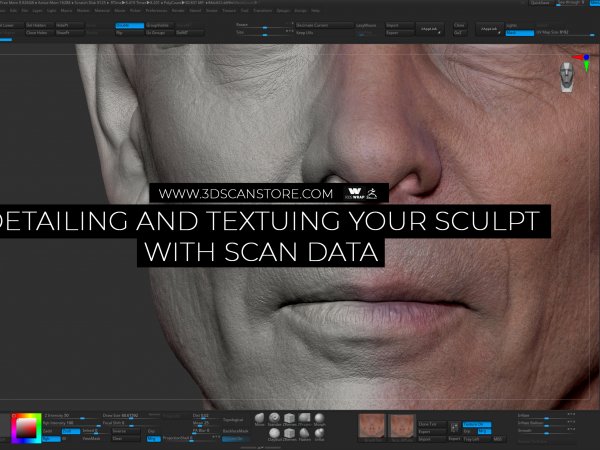
Task: Click the ShowPt button
Action: (x=70, y=33)
